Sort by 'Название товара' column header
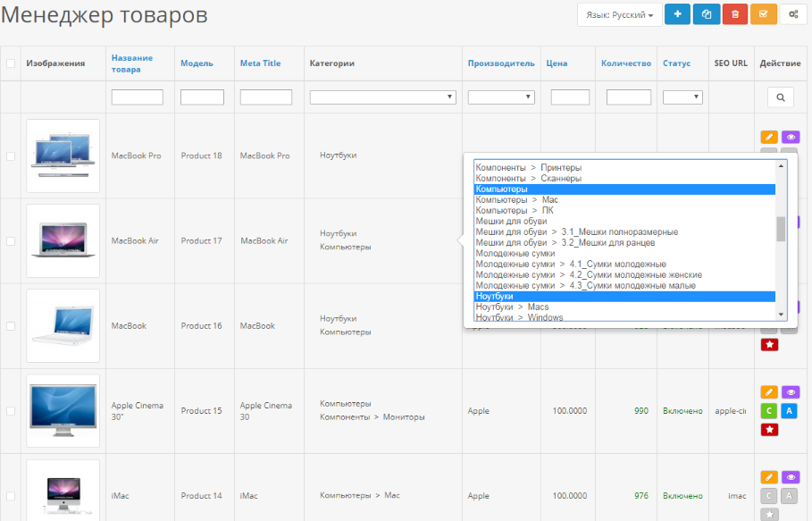The height and width of the screenshot is (521, 812). (x=131, y=63)
